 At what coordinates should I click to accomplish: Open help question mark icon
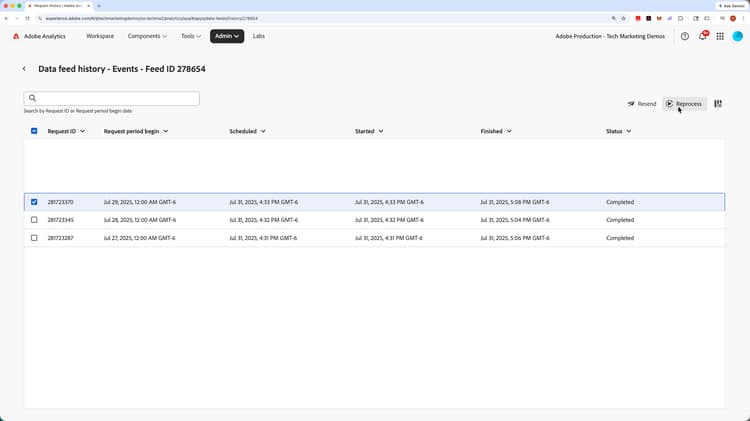[x=685, y=36]
